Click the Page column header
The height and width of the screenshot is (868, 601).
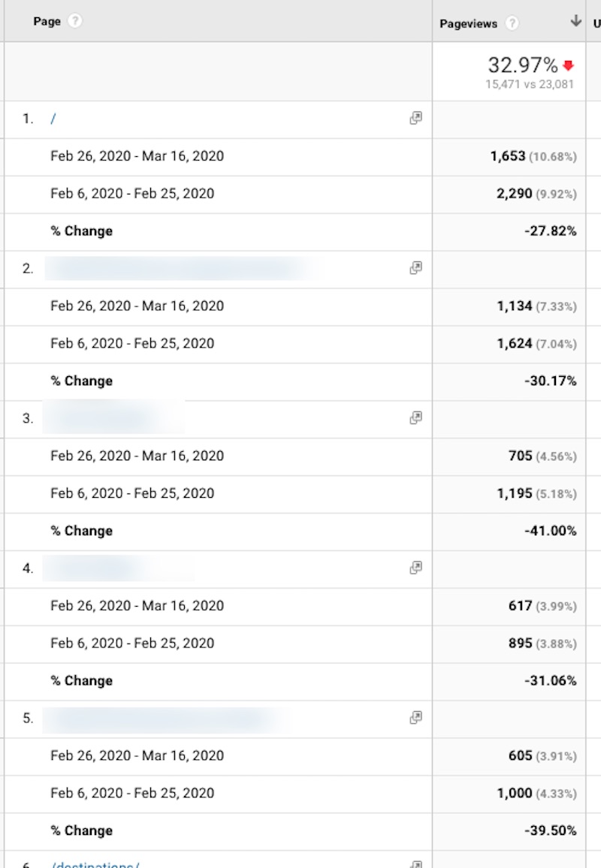(47, 22)
